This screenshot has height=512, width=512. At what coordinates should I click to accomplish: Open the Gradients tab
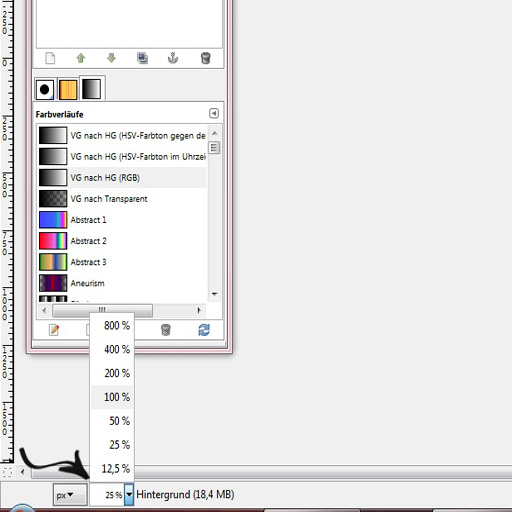(x=92, y=89)
